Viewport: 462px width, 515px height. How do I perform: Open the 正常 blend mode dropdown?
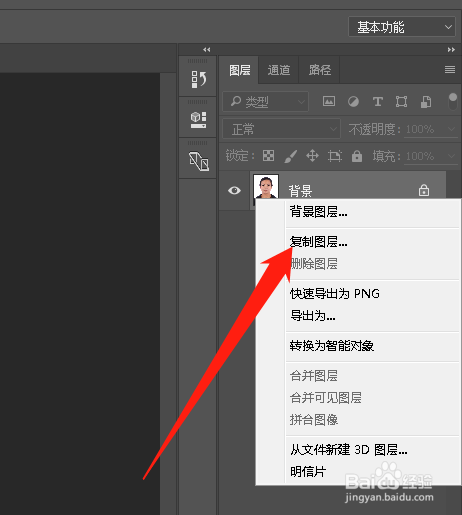[282, 129]
